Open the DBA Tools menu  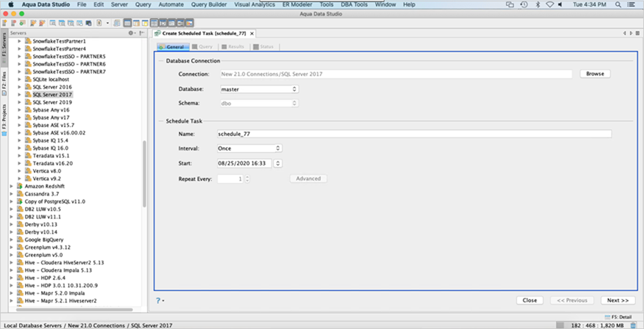pos(354,5)
